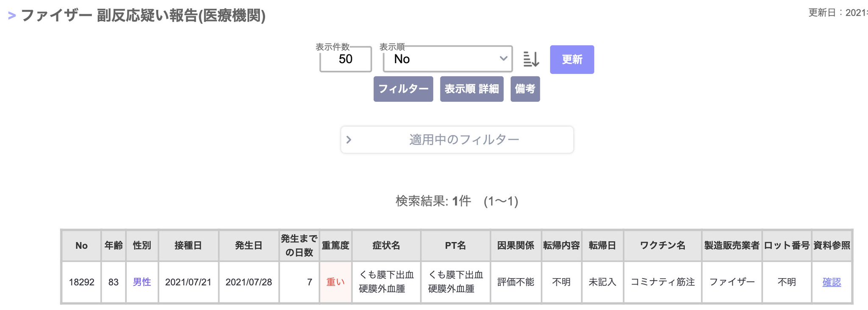The width and height of the screenshot is (868, 310).
Task: Open the 確認 link in 資料参照
Action: [x=831, y=282]
